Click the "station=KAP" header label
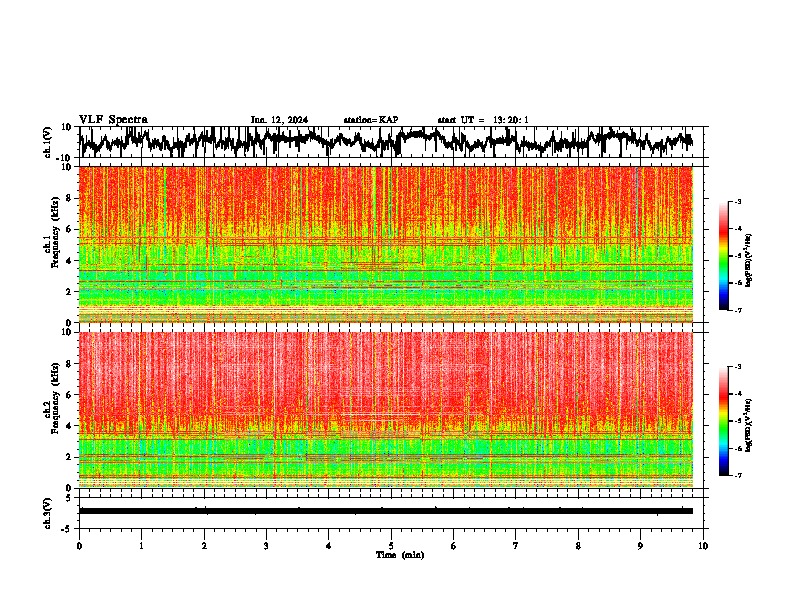 (x=371, y=120)
